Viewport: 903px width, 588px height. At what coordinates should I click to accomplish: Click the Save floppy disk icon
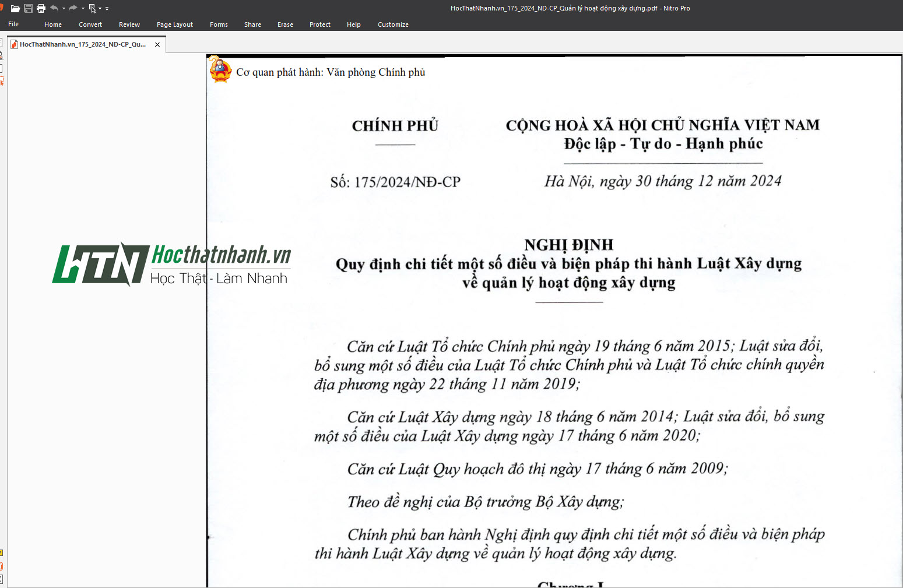[x=28, y=9]
